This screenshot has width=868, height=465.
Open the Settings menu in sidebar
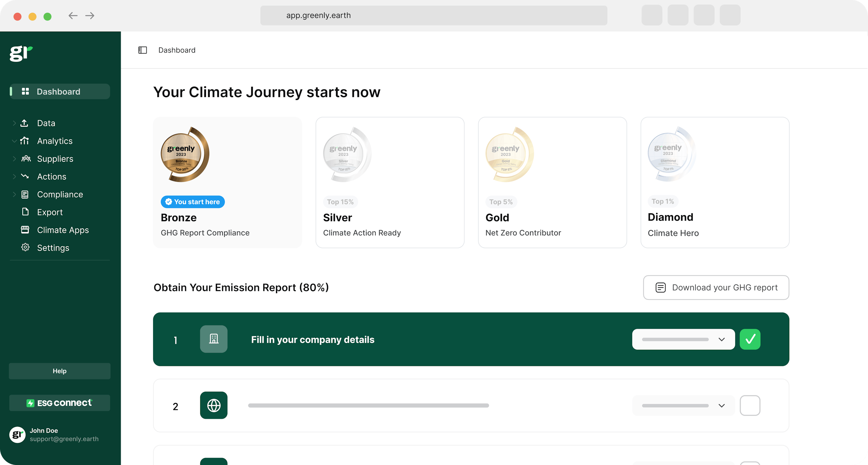tap(54, 248)
